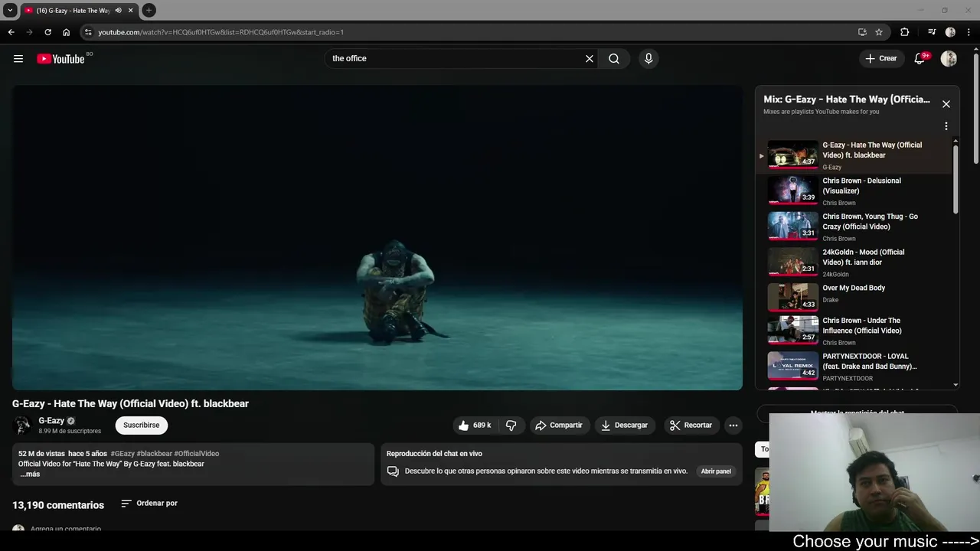Open more video actions ellipsis
Screen dimensions: 980x551
[x=733, y=425]
